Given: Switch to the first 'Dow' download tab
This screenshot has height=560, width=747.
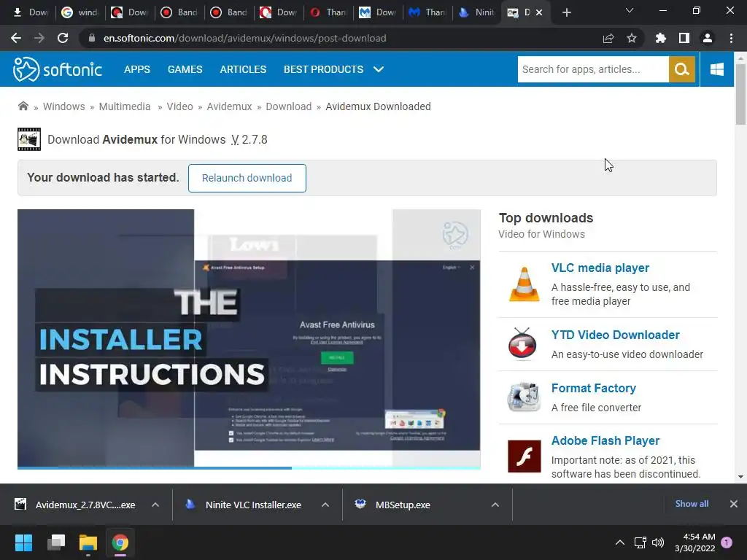Looking at the screenshot, I should pos(31,12).
